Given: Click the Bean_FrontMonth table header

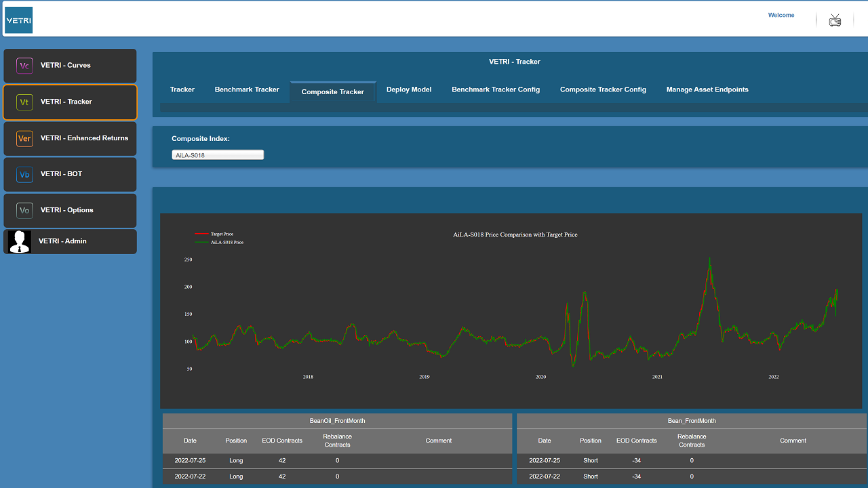Looking at the screenshot, I should point(692,421).
